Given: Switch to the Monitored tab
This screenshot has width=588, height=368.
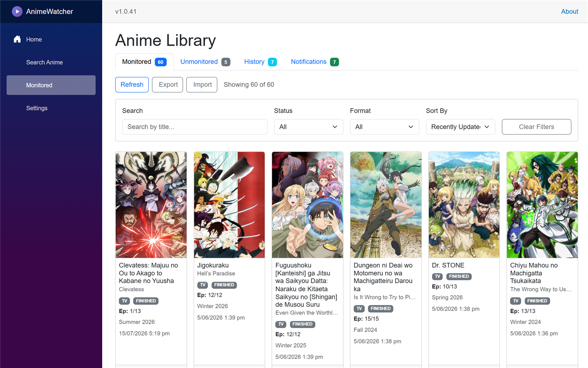Looking at the screenshot, I should point(144,62).
